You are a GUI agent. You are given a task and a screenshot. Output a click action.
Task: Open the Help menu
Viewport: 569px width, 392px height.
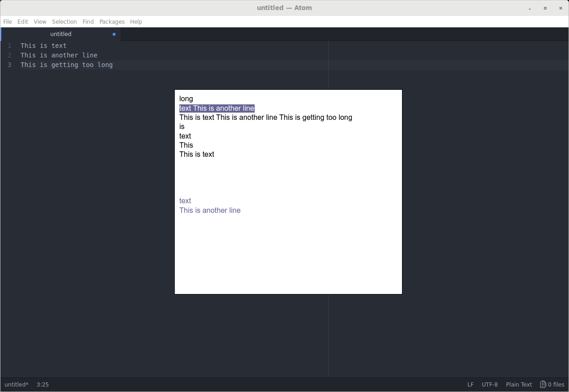[x=136, y=21]
